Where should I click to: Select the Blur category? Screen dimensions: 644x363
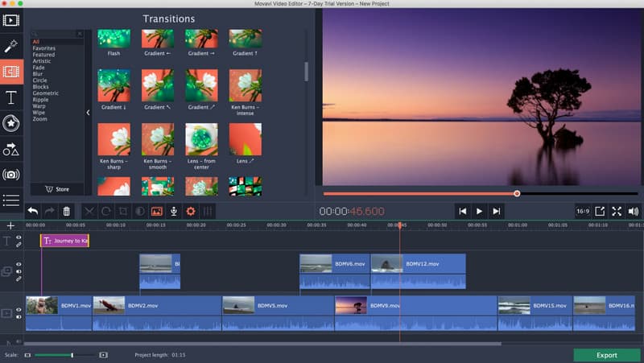(37, 74)
